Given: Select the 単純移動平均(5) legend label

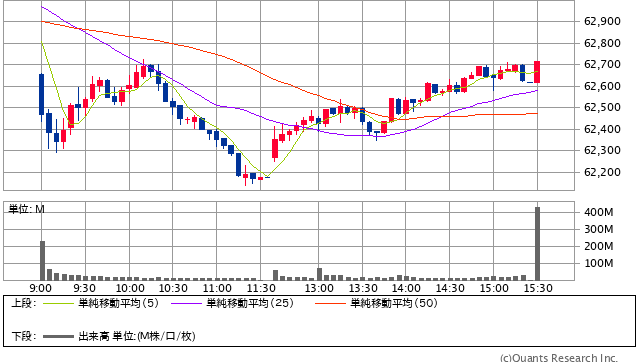Looking at the screenshot, I should [x=118, y=303].
